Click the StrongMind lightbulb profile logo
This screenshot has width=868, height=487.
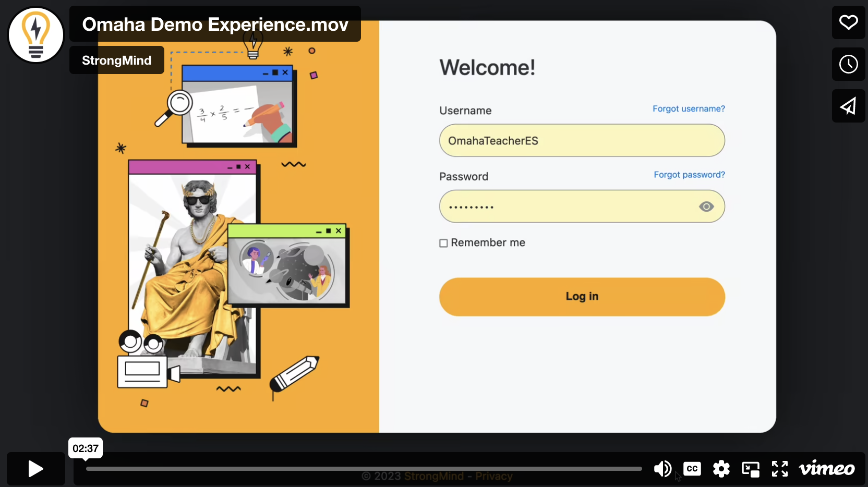point(35,35)
